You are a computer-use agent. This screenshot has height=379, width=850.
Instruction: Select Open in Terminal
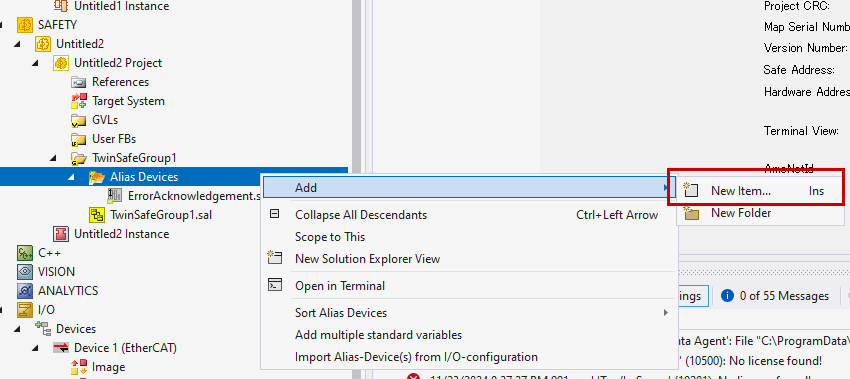coord(469,286)
